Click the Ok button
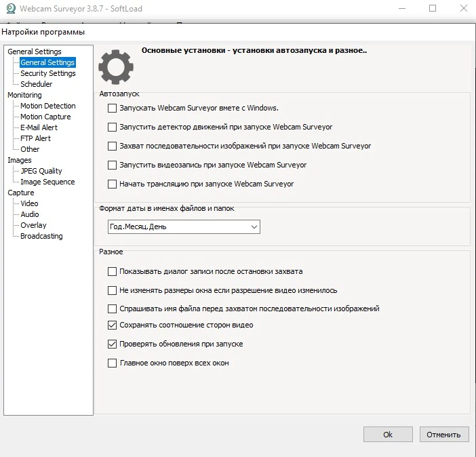Screen dimensions: 476x457 tap(388, 435)
